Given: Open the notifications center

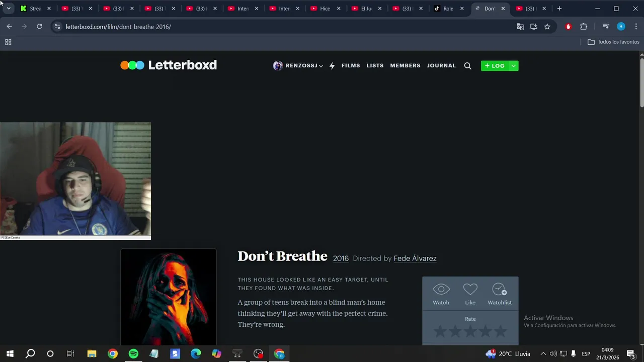Looking at the screenshot, I should (631, 354).
